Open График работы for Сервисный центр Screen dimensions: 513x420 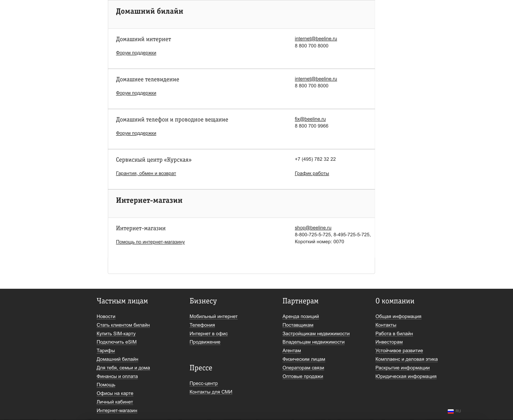[x=312, y=173]
